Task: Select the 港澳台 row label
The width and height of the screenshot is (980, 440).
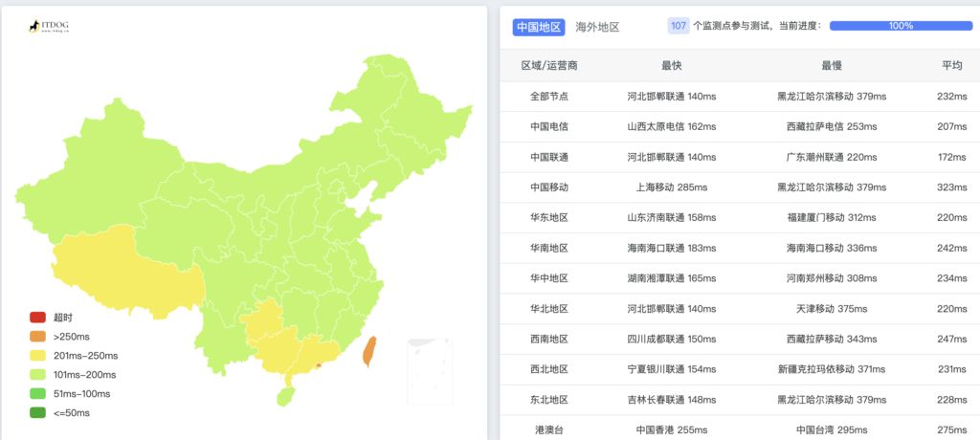Action: click(549, 430)
